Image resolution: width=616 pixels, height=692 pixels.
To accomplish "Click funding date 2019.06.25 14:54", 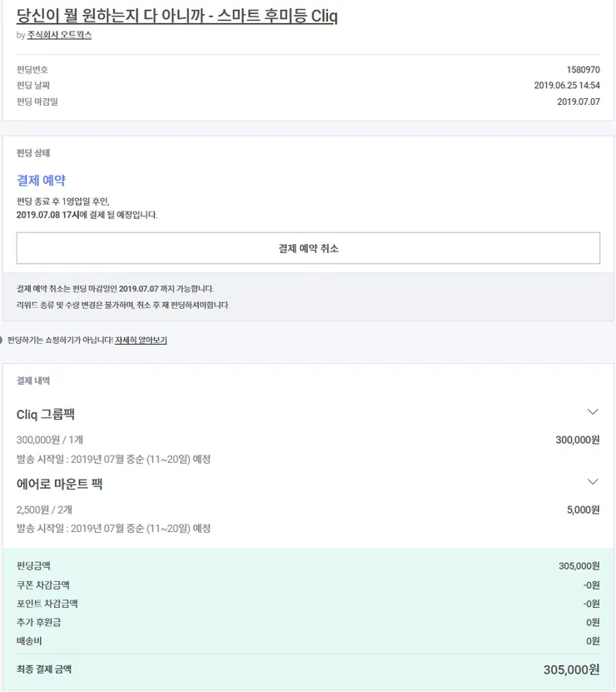I will 567,85.
